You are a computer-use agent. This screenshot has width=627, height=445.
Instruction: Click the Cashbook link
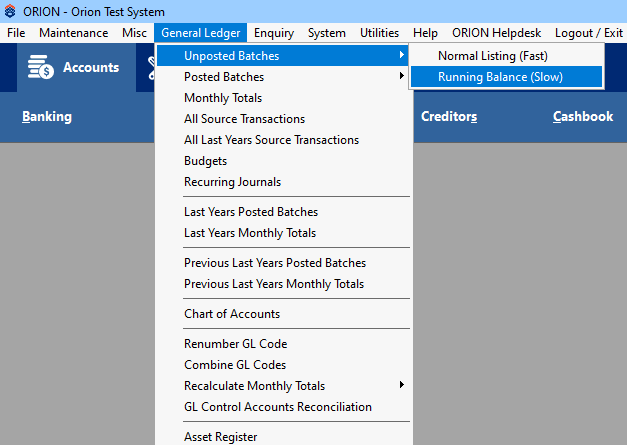click(x=583, y=116)
